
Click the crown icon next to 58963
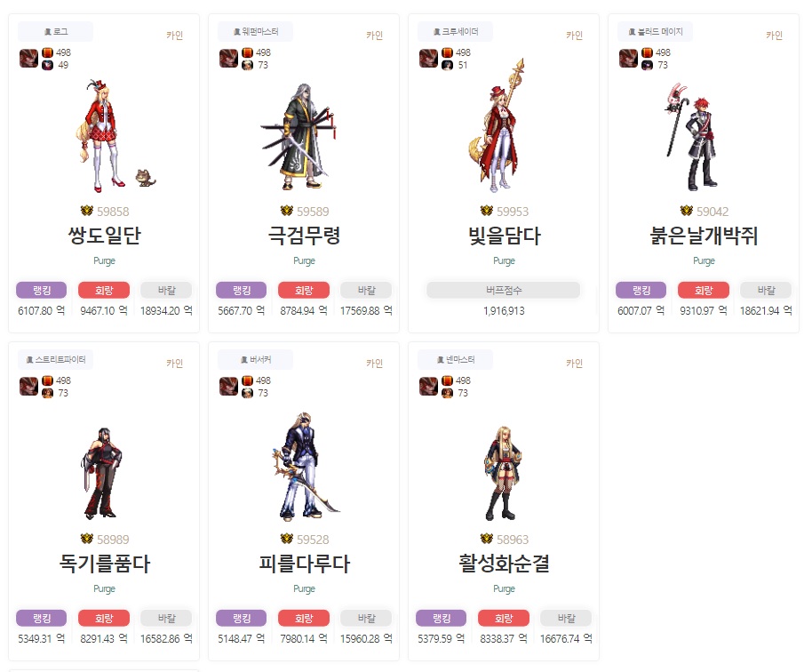486,539
